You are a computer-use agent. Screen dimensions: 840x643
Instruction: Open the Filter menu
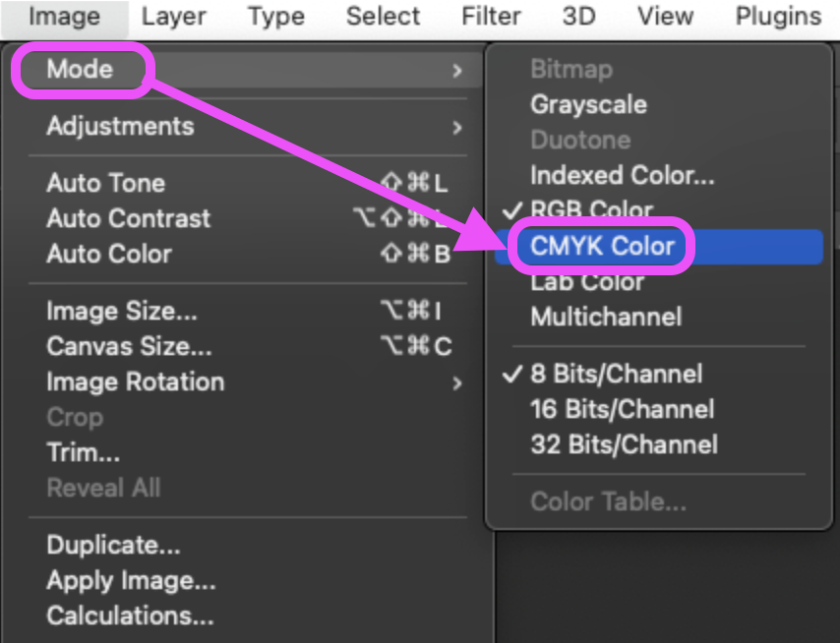(x=491, y=17)
